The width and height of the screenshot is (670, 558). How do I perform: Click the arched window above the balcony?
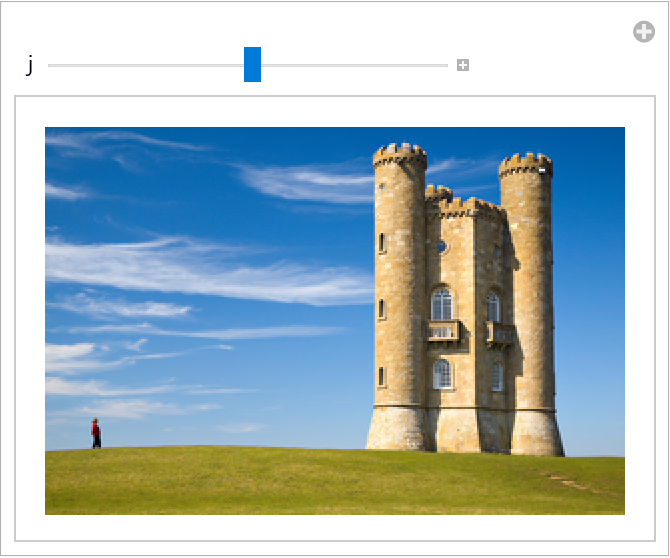pos(442,303)
